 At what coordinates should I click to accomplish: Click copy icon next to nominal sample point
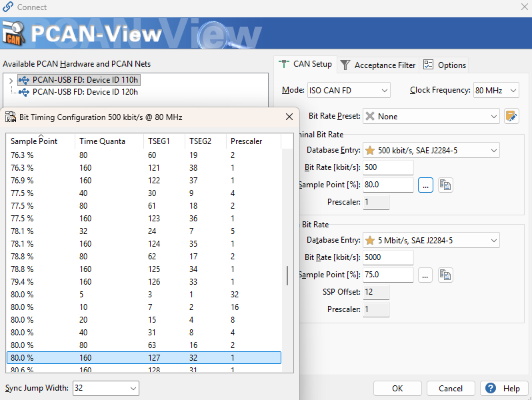pyautogui.click(x=445, y=185)
